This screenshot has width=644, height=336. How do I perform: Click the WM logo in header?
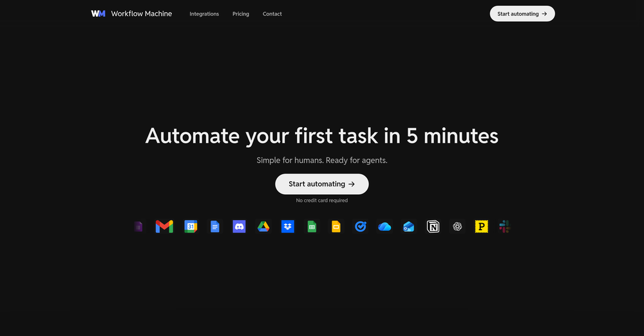coord(98,14)
